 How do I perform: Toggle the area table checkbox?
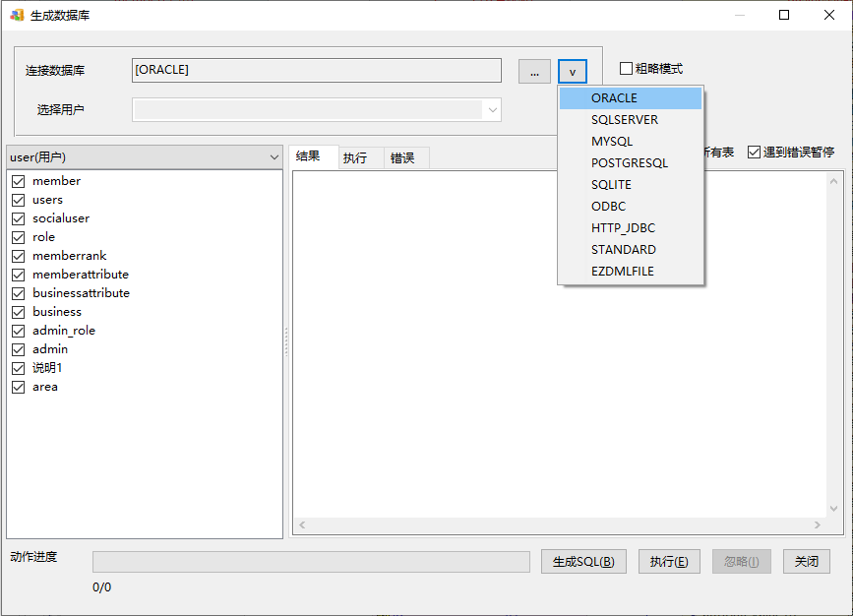(x=19, y=387)
